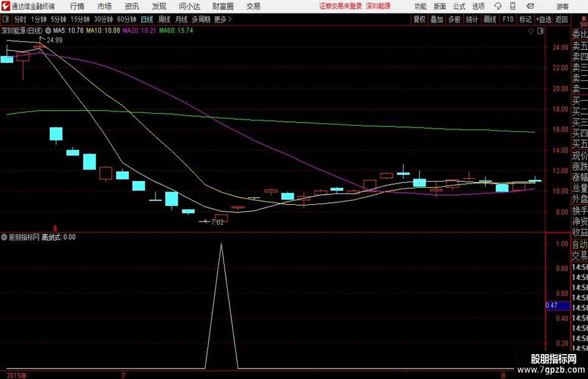Click the 标记 mark button
The width and height of the screenshot is (588, 379).
coord(525,19)
